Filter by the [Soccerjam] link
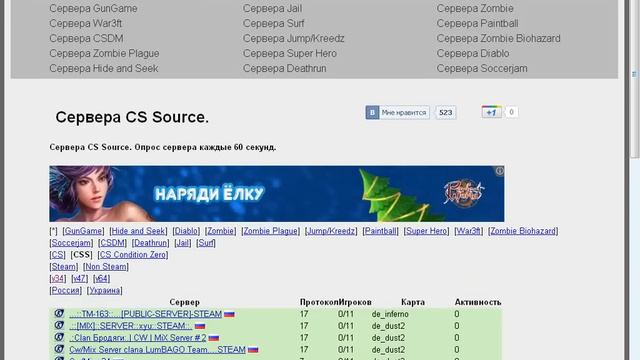 tap(71, 243)
